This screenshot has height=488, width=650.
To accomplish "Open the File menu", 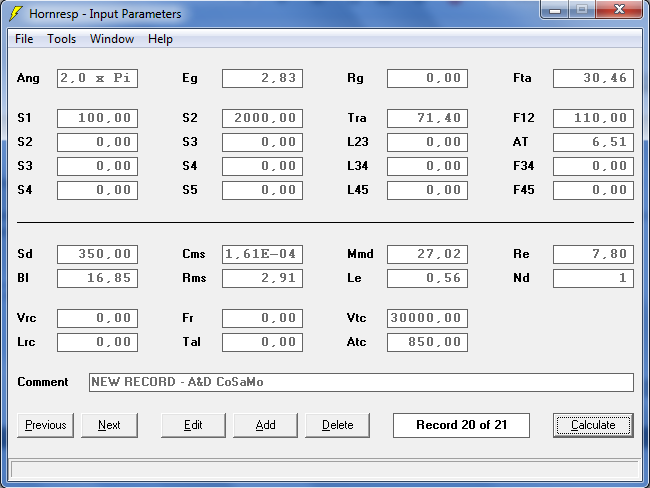I will point(24,39).
